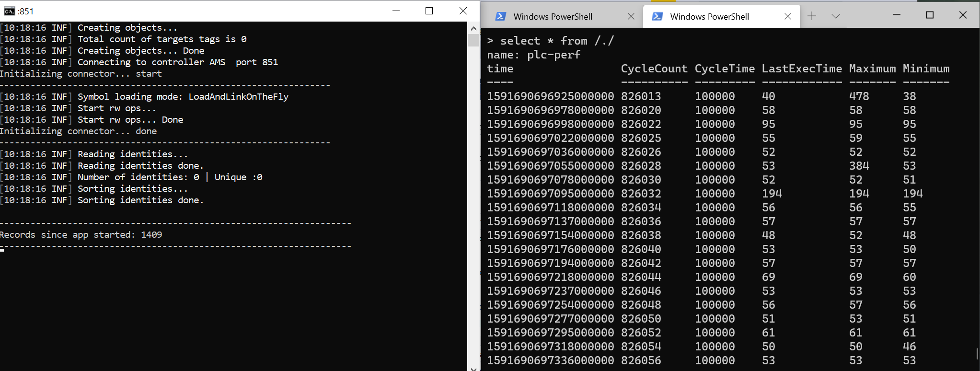Screen dimensions: 980x371
Task: Click 'Total count of targets tags is 0' line
Action: coord(123,39)
